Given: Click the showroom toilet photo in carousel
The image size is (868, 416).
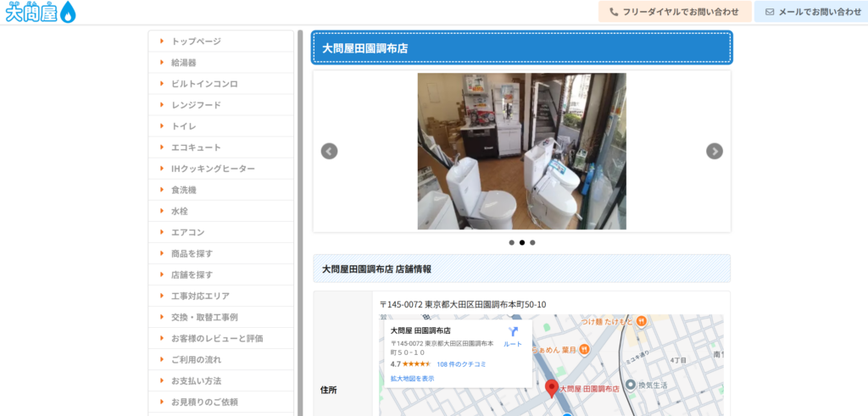Looking at the screenshot, I should pos(521,151).
